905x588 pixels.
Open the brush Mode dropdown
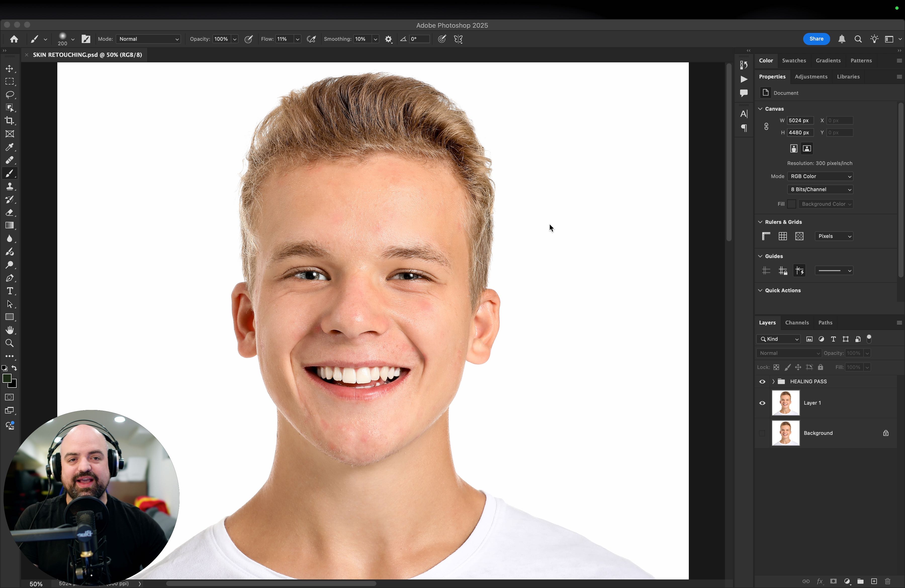pyautogui.click(x=148, y=39)
